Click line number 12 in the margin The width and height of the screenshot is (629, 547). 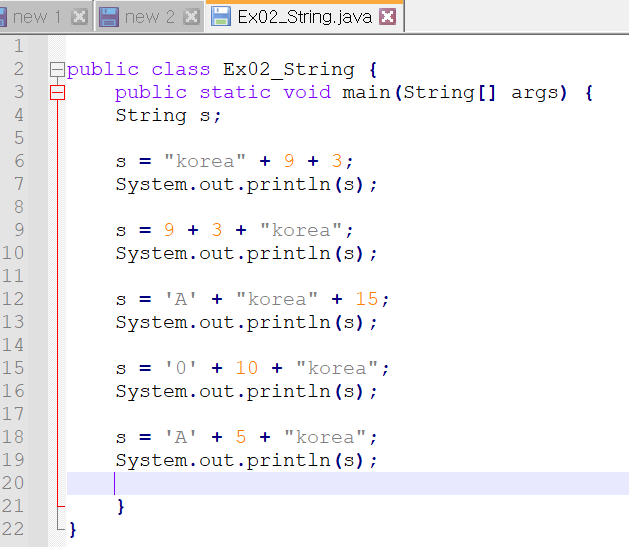pyautogui.click(x=13, y=299)
